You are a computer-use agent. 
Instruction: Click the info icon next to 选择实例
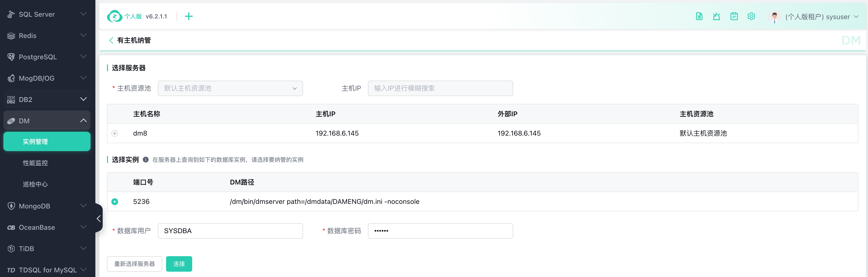145,160
